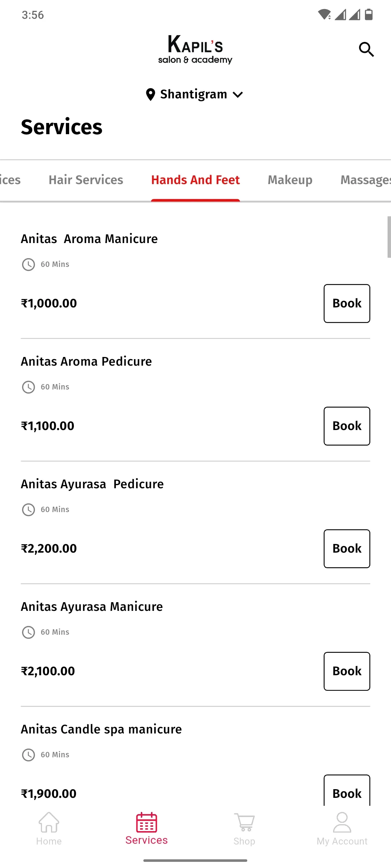This screenshot has width=391, height=868.
Task: Book the Anitas Aroma Pedicure service
Action: coord(347,426)
